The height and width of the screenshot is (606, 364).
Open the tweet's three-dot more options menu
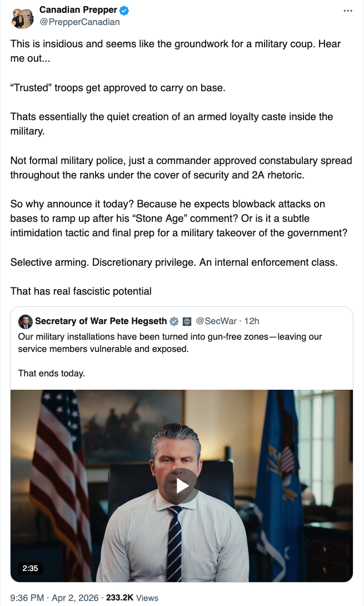click(x=348, y=11)
